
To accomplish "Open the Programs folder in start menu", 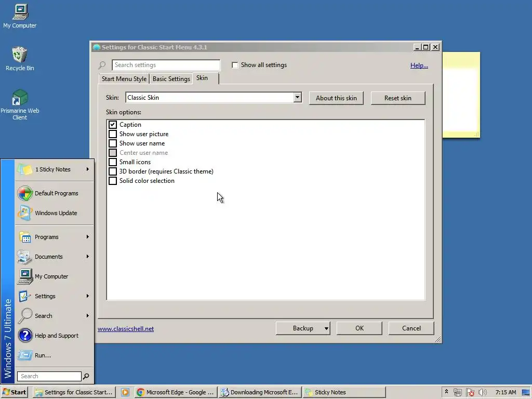I will [54, 237].
